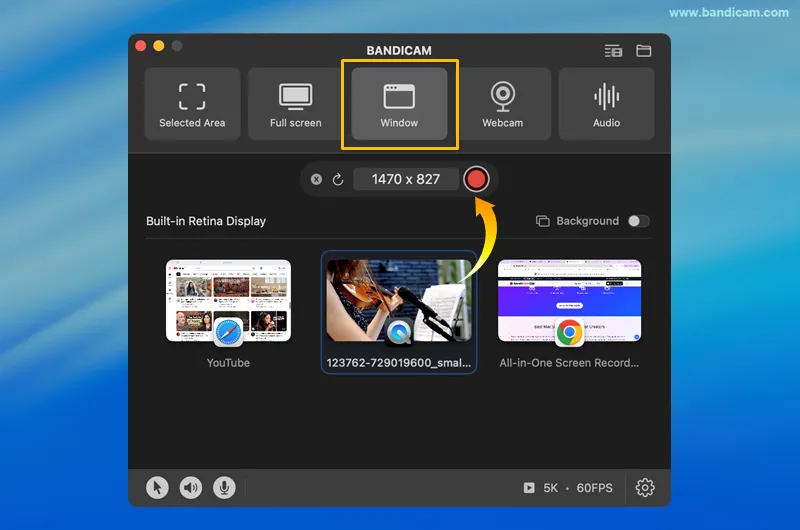Screen dimensions: 800x530
Task: Click the QuickTime app icon on thumbnail
Action: coord(399,332)
